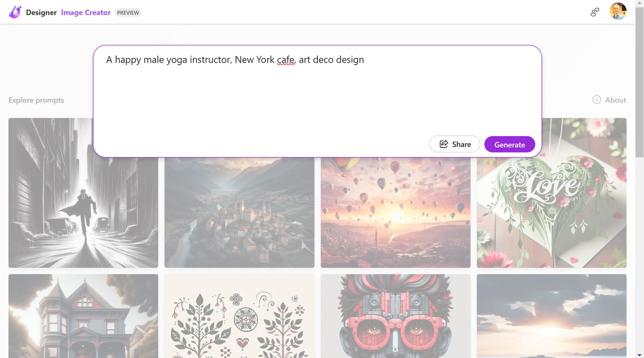The image size is (644, 358).
Task: Click the Generate button
Action: tap(509, 145)
